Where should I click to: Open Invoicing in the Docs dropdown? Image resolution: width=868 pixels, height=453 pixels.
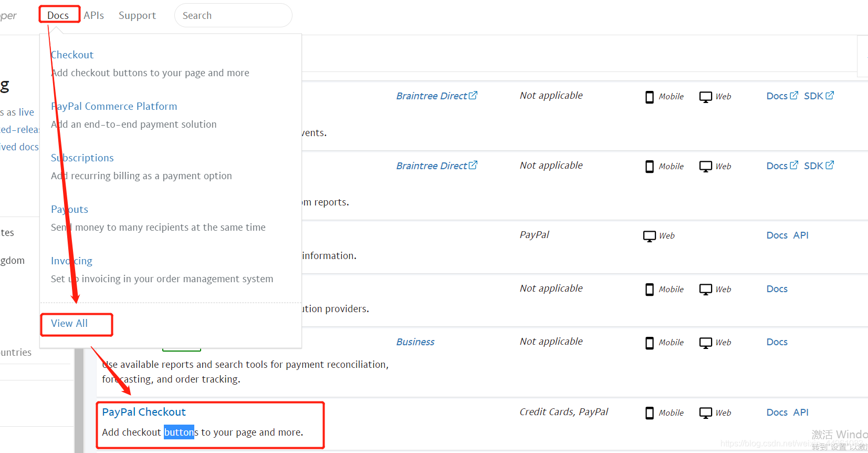(x=71, y=261)
